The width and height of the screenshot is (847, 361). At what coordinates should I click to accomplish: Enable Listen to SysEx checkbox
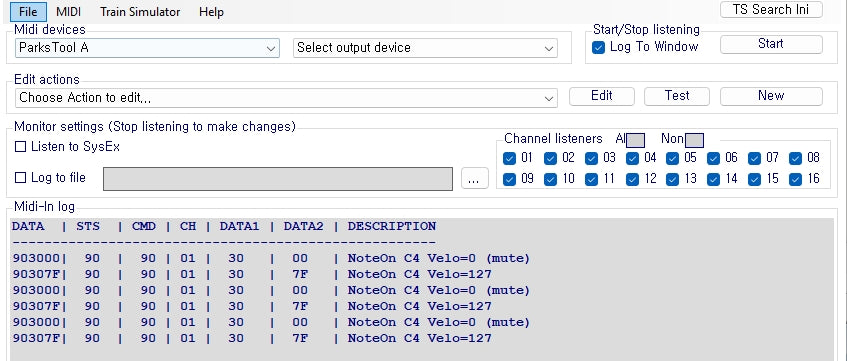(21, 146)
